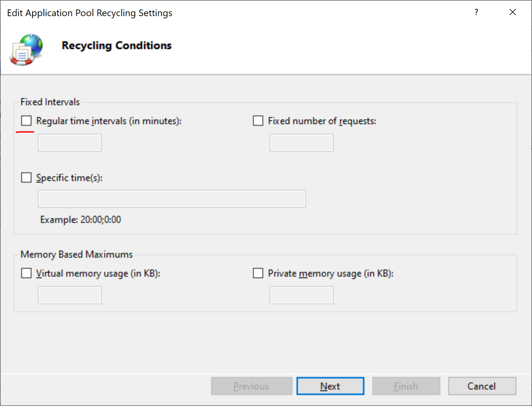Click the private memory usage KB field
532x406 pixels.
[x=301, y=295]
